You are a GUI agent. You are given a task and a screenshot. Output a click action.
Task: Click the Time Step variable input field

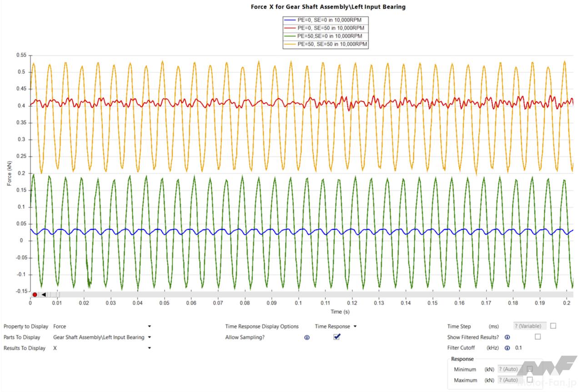(529, 326)
